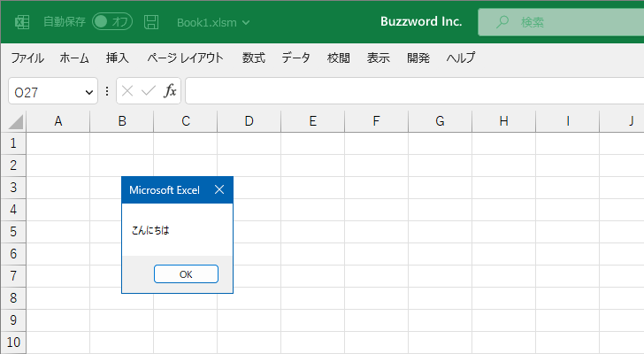Click the formula bar cancel X icon
Viewport: 644px width, 354px height.
(128, 91)
